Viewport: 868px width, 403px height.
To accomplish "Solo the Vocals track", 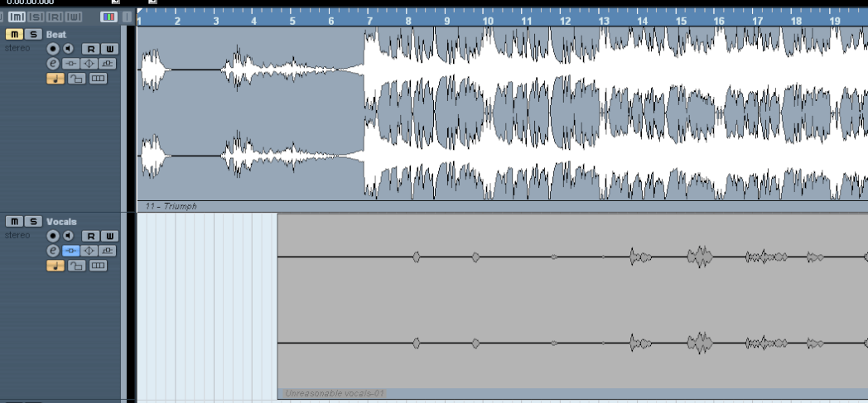I will pos(33,222).
